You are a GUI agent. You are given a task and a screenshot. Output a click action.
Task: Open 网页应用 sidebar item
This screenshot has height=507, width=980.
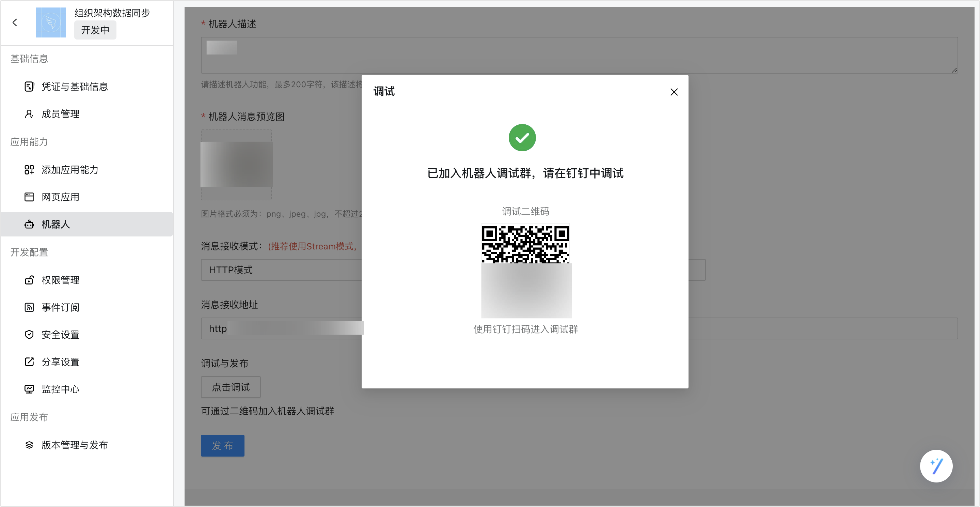(x=87, y=197)
